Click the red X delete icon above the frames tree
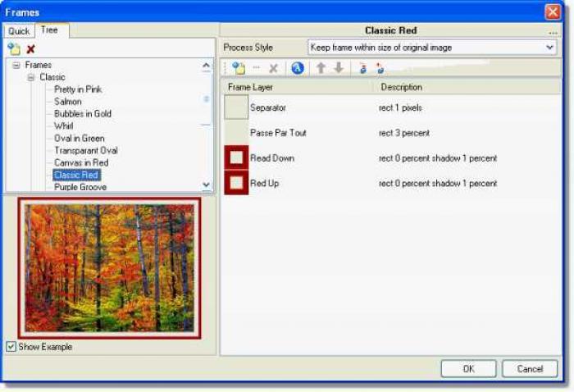The image size is (574, 392). point(31,48)
